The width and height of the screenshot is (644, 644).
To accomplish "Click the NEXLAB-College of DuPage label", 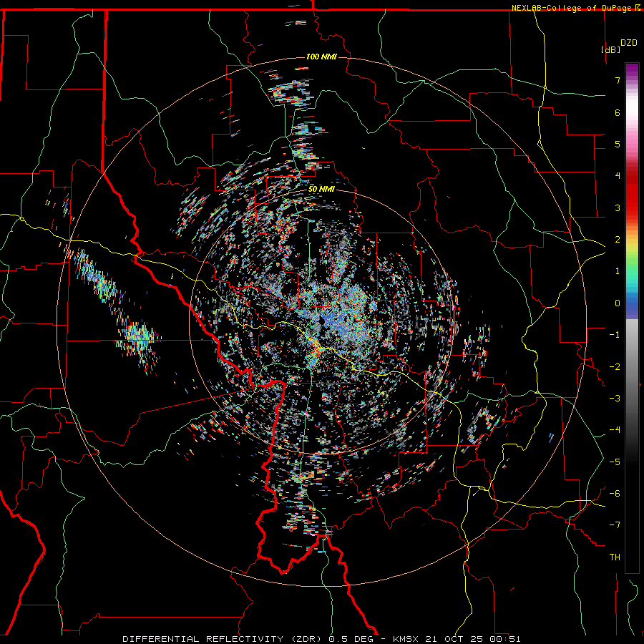I will click(x=572, y=8).
